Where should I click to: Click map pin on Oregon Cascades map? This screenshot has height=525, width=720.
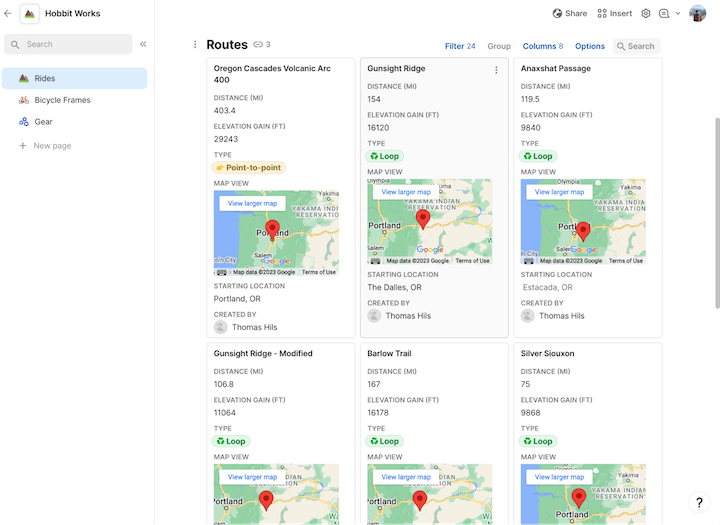pos(272,229)
